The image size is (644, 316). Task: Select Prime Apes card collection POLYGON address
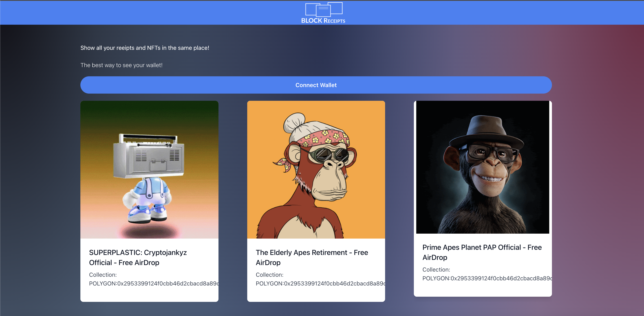(487, 278)
